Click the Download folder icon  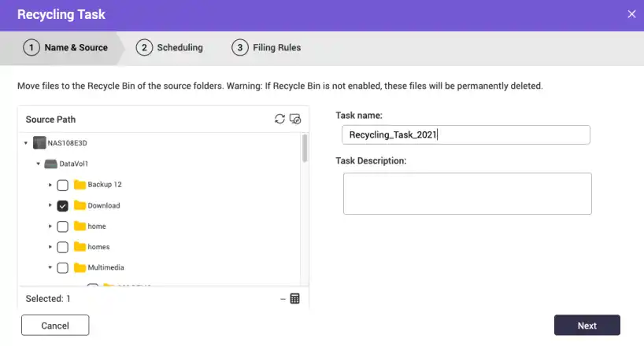pyautogui.click(x=80, y=205)
